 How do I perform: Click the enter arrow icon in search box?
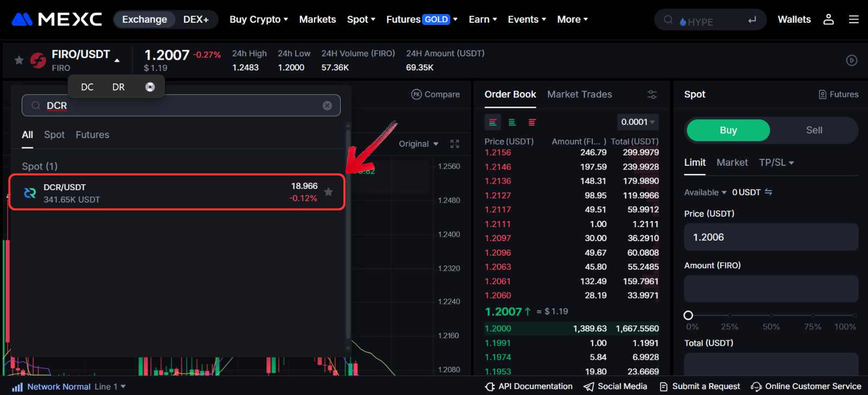tap(752, 20)
